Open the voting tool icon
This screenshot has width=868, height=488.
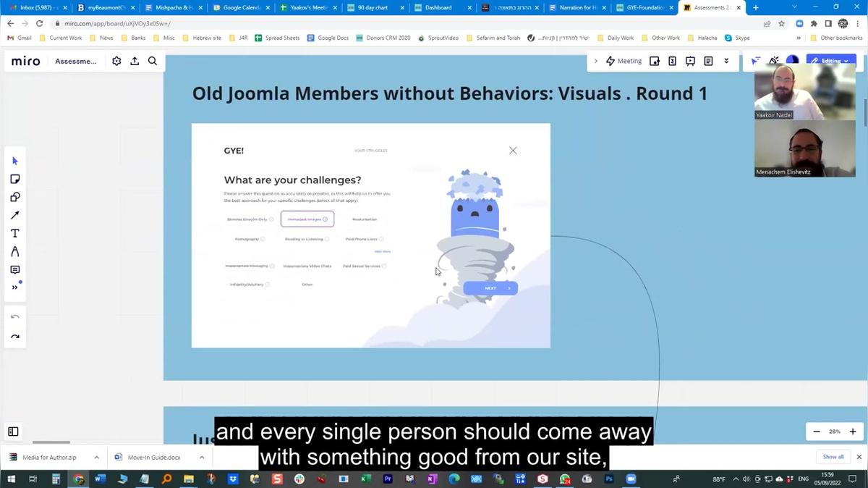[672, 62]
